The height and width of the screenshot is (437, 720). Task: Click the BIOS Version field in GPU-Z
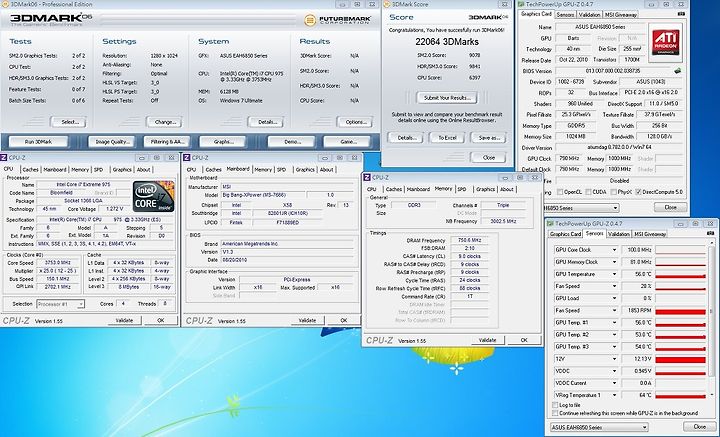pyautogui.click(x=614, y=71)
